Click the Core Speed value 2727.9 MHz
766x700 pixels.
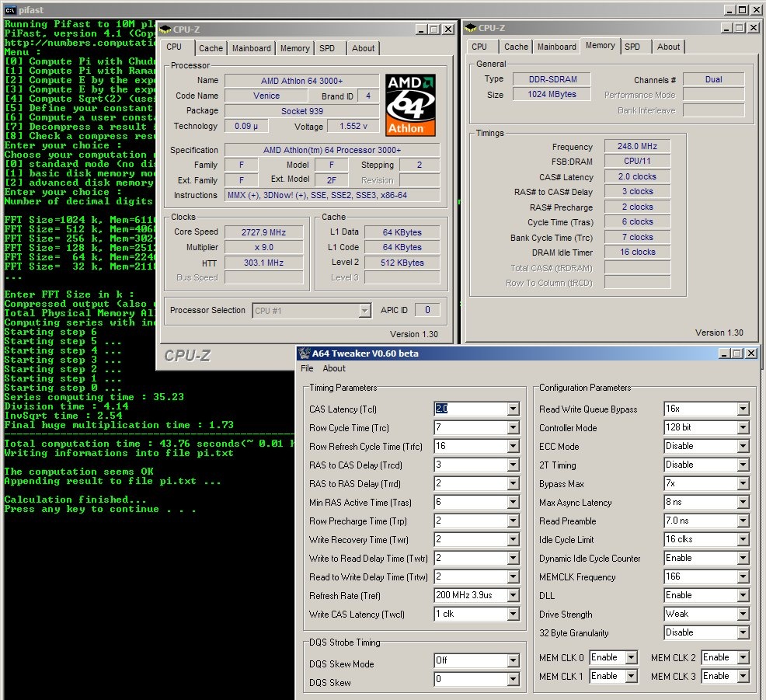pyautogui.click(x=264, y=232)
